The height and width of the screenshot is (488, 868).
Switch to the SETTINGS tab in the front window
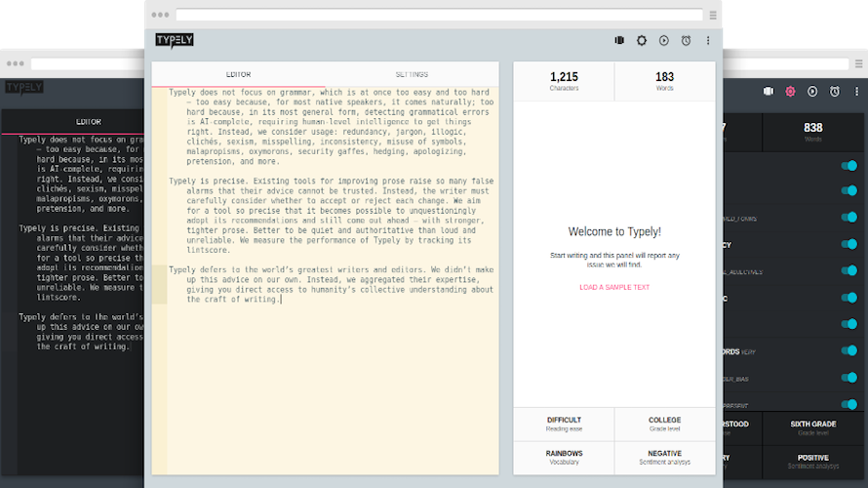coord(412,74)
